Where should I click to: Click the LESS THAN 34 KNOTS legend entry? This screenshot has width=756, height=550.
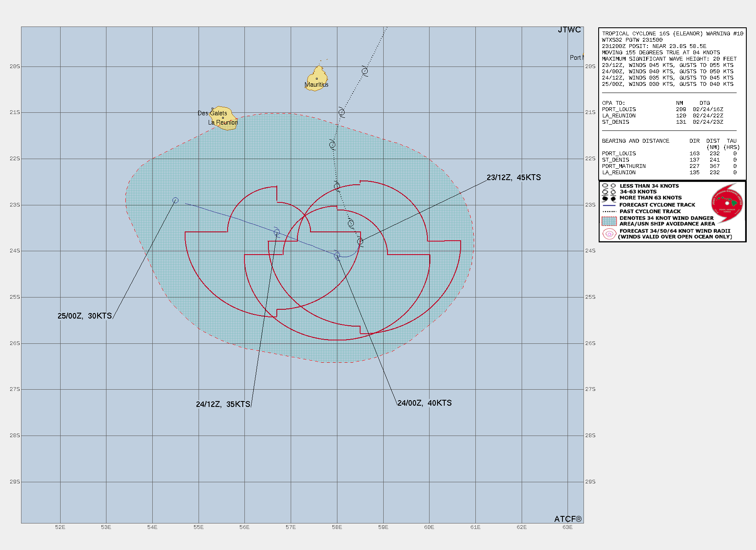tap(640, 186)
